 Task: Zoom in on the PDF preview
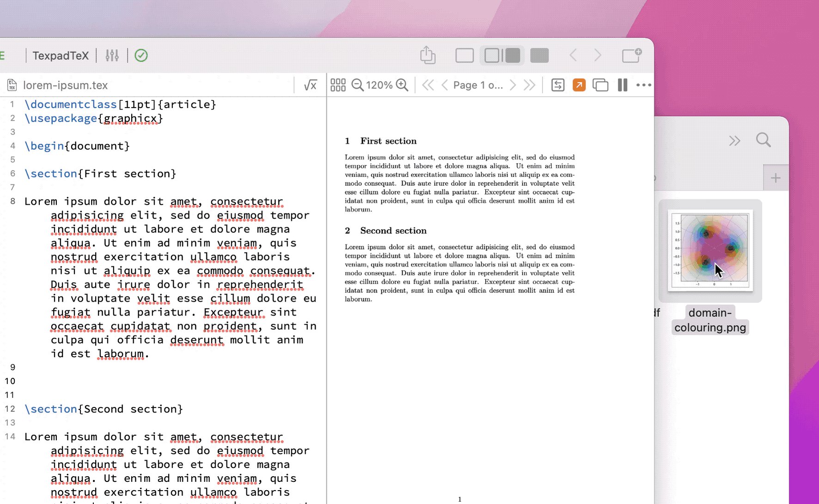[x=402, y=85]
